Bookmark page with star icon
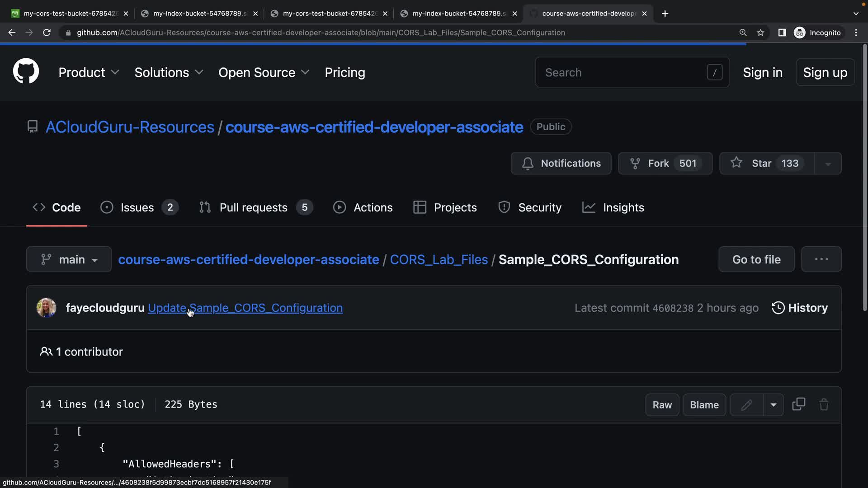This screenshot has width=868, height=488. (x=760, y=33)
